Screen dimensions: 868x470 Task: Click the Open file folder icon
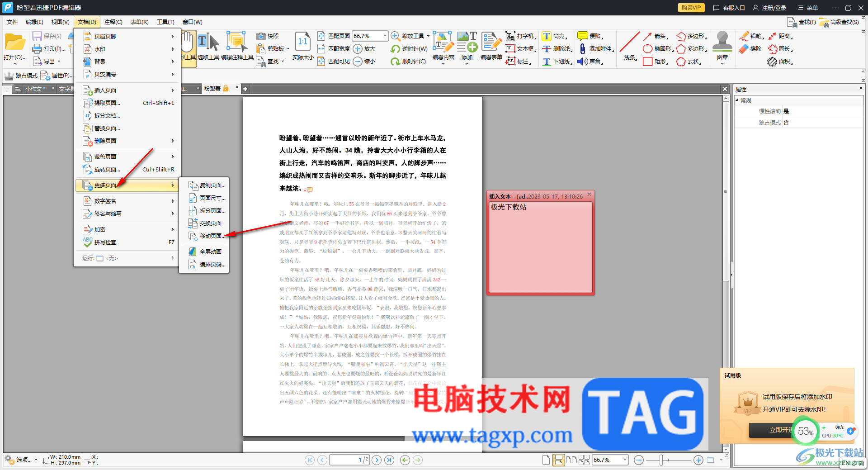(x=15, y=42)
